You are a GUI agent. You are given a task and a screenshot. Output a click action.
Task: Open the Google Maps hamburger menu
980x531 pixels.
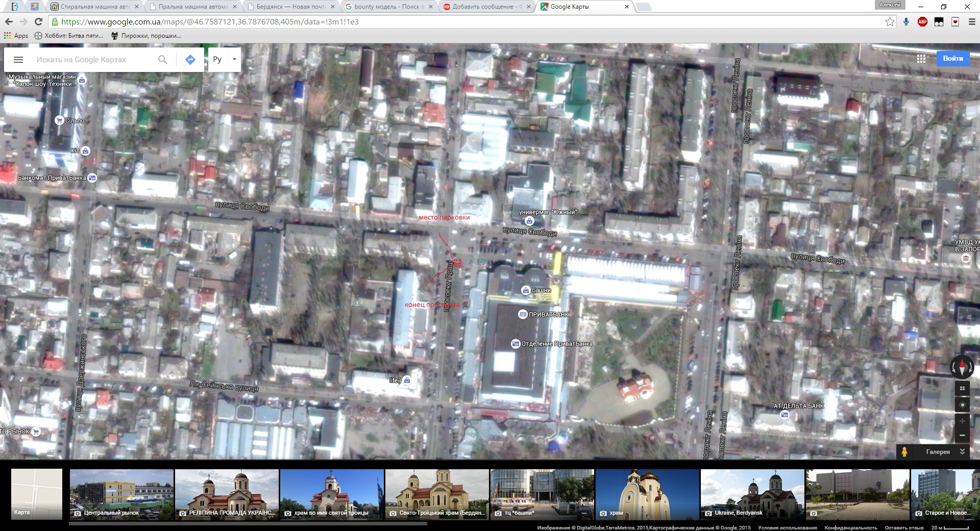[x=18, y=60]
